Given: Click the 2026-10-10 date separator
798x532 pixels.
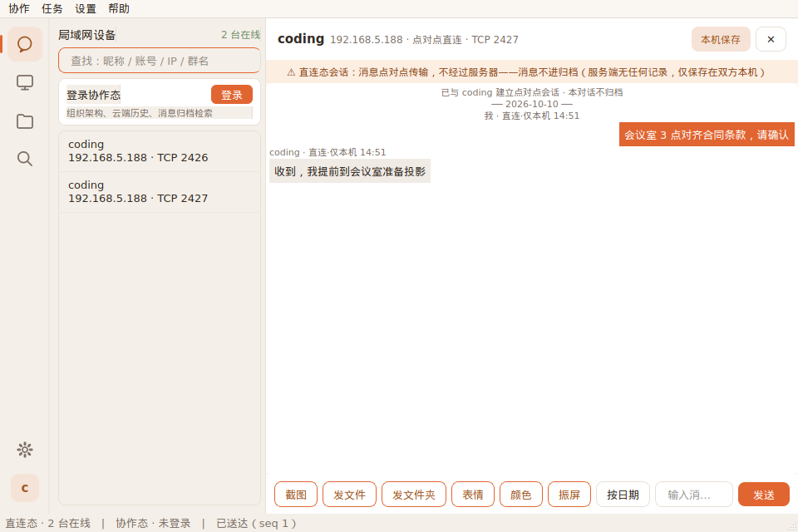Looking at the screenshot, I should pyautogui.click(x=532, y=104).
